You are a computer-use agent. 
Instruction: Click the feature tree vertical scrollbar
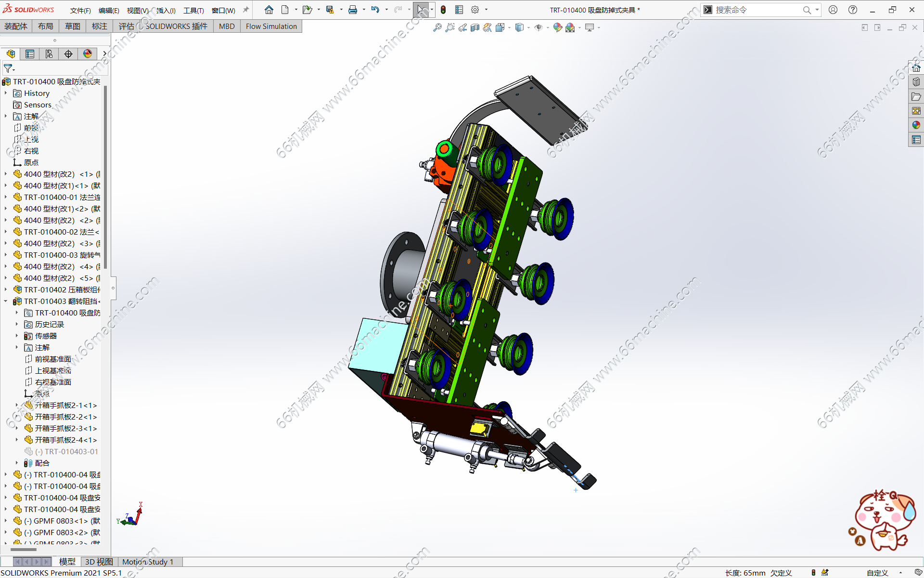coord(105,177)
